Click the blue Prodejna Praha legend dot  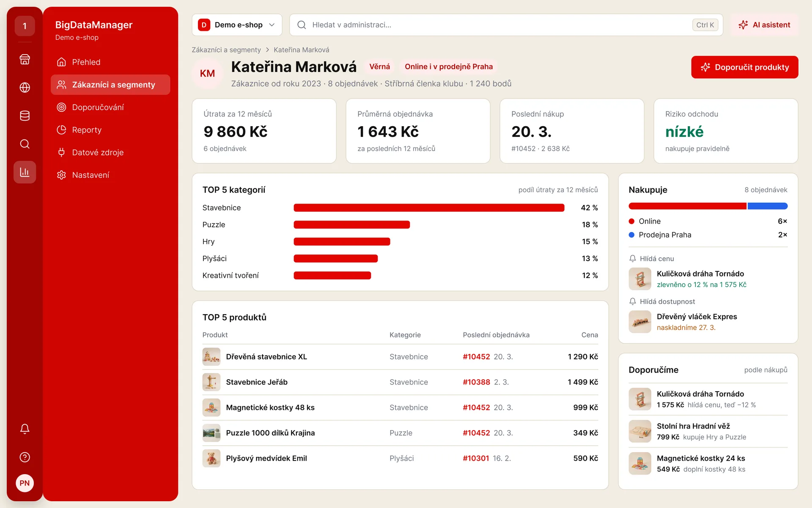631,235
